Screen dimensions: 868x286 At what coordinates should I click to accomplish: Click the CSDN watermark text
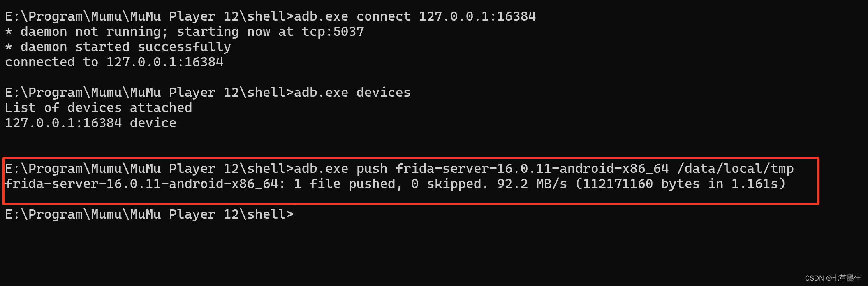832,278
